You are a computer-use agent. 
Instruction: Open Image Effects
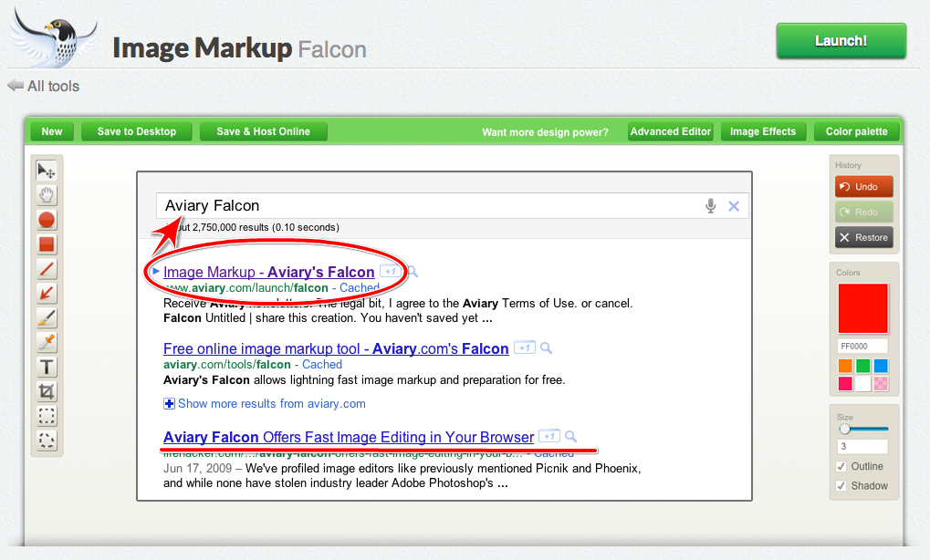click(763, 131)
